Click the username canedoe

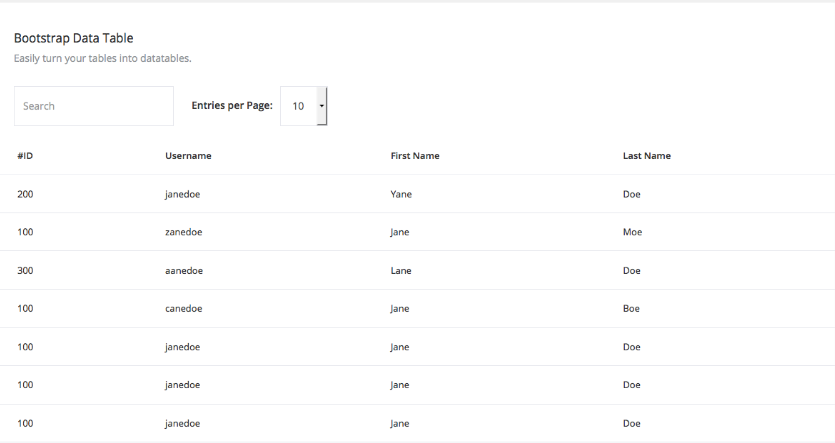tap(184, 309)
